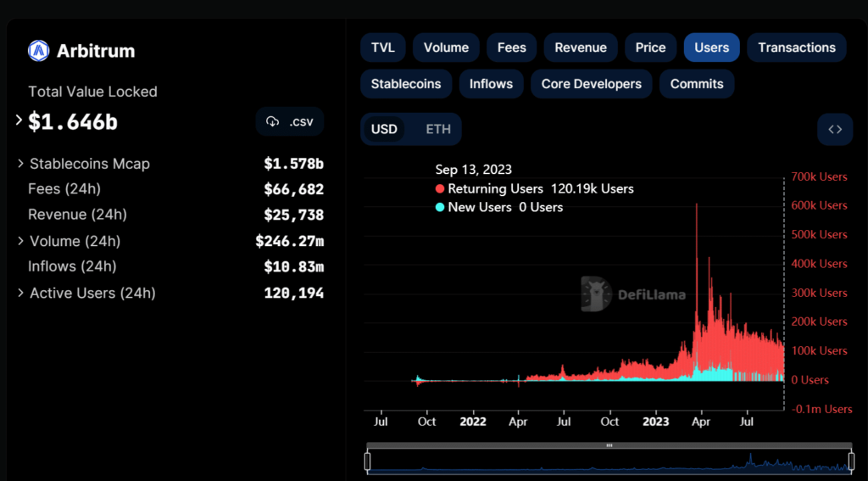The image size is (868, 481).
Task: Expand the Total Value Locked breakdown
Action: (19, 120)
